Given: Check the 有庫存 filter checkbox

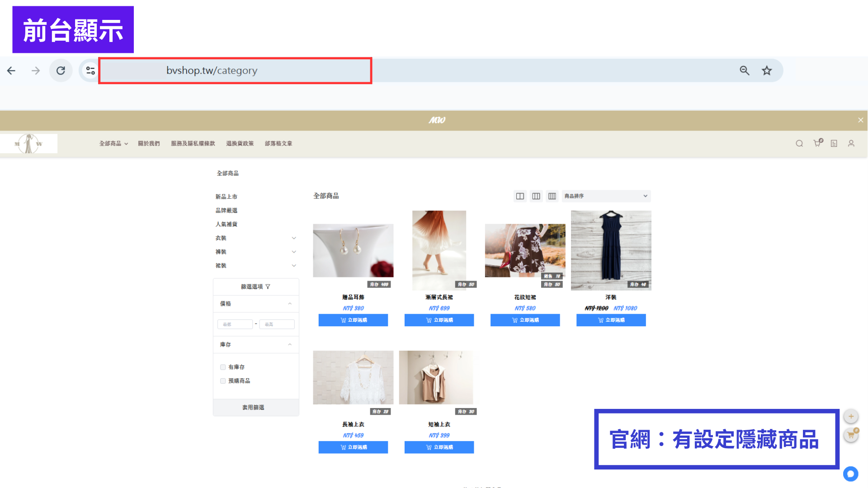Looking at the screenshot, I should (223, 367).
